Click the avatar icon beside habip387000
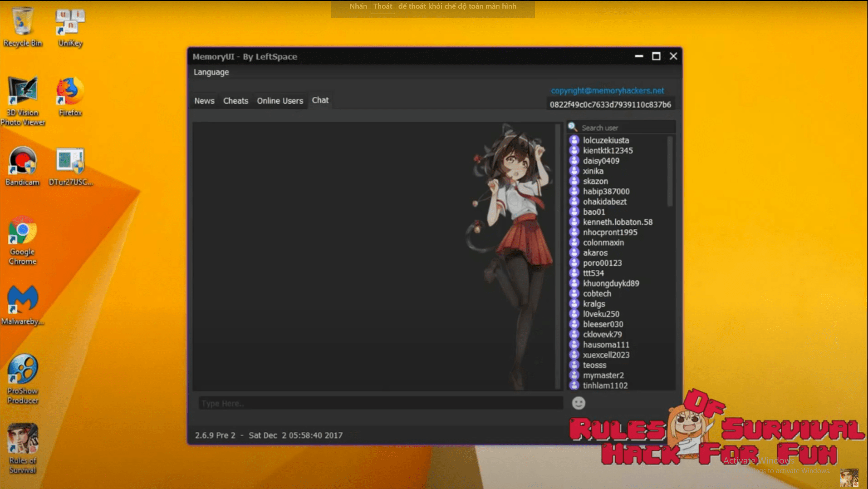868x489 pixels. point(574,191)
